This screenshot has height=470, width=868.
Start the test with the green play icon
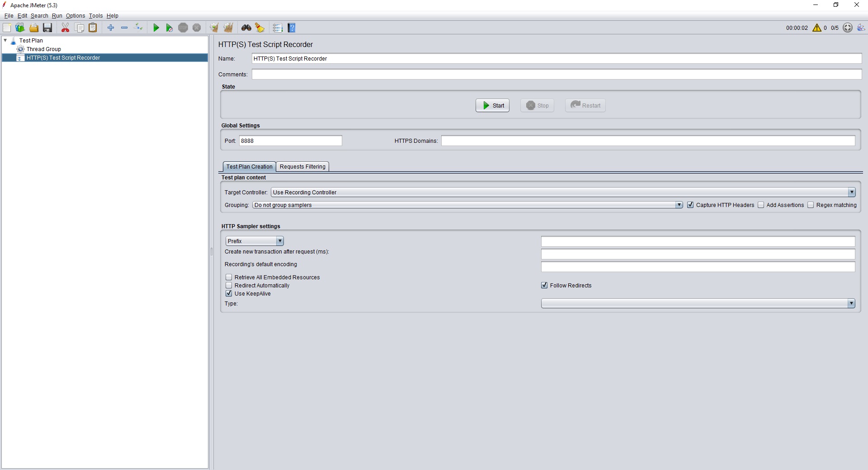[x=156, y=28]
